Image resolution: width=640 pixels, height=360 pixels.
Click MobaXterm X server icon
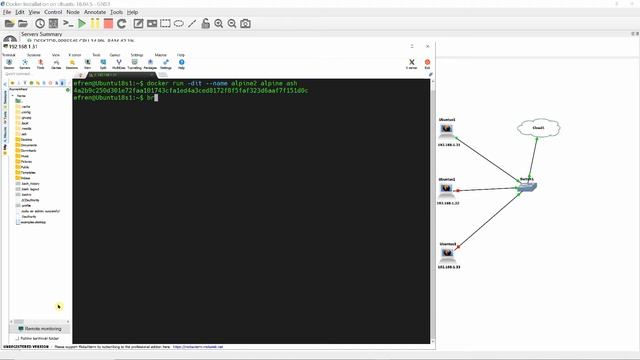411,64
